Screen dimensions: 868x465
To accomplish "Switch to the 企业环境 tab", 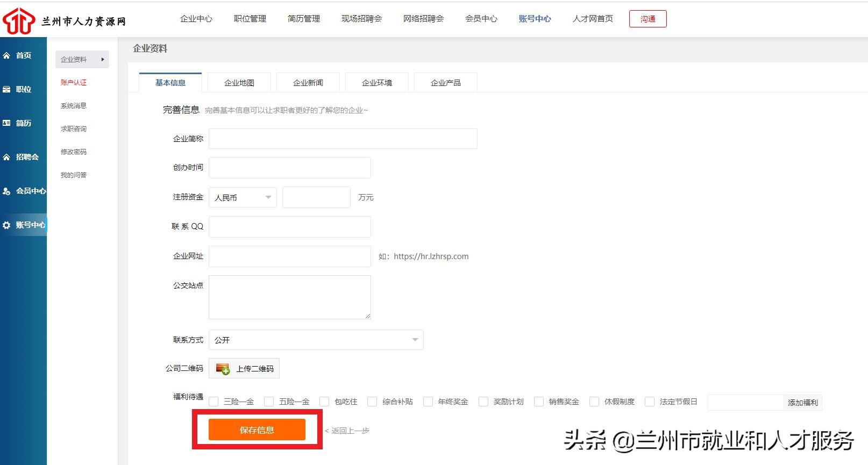I will pyautogui.click(x=377, y=83).
